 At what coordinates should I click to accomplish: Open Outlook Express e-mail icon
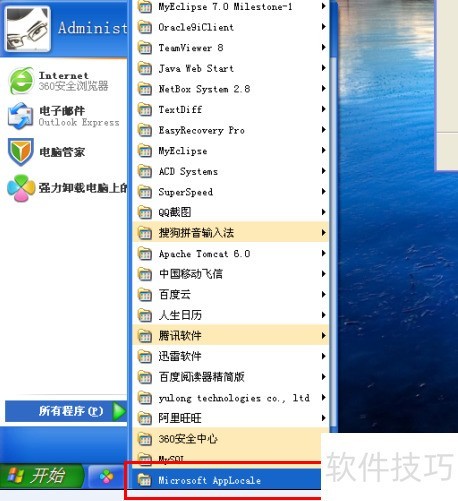point(21,116)
